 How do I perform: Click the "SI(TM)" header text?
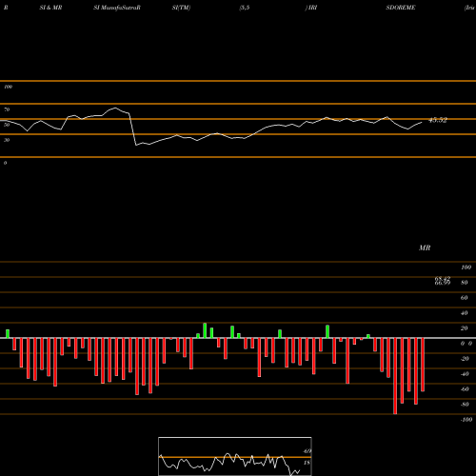point(181,8)
